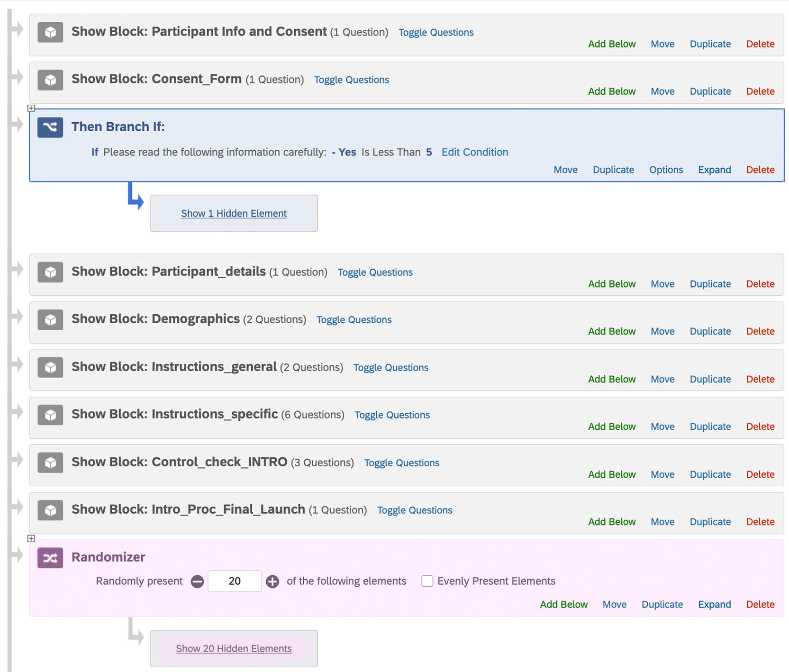789x672 pixels.
Task: Show 1 Hidden Element under the branch
Action: [234, 213]
